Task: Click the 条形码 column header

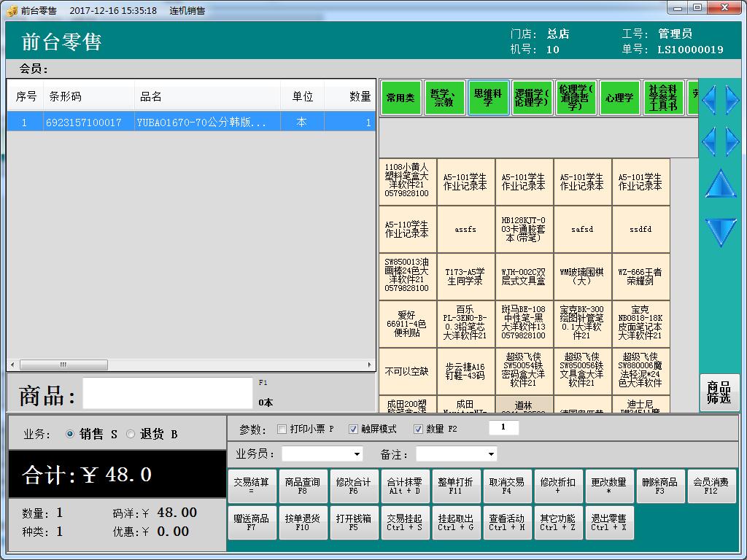Action: point(89,97)
